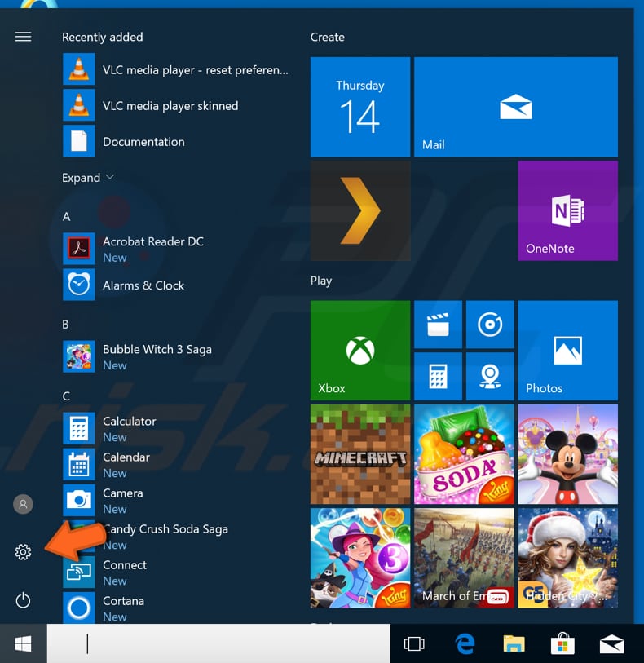Launch the Plex chevron tile
This screenshot has height=663, width=644.
[x=360, y=210]
